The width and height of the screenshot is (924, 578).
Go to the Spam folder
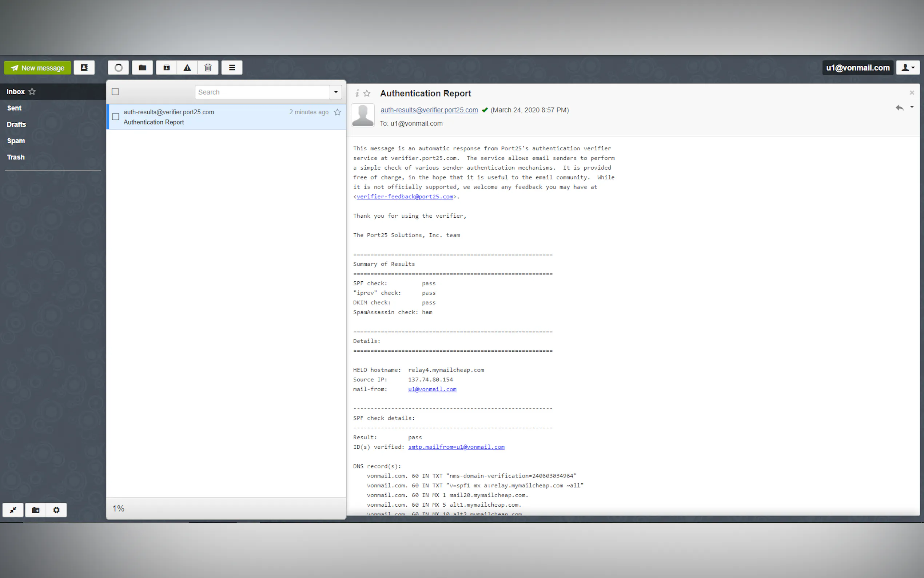coord(16,140)
